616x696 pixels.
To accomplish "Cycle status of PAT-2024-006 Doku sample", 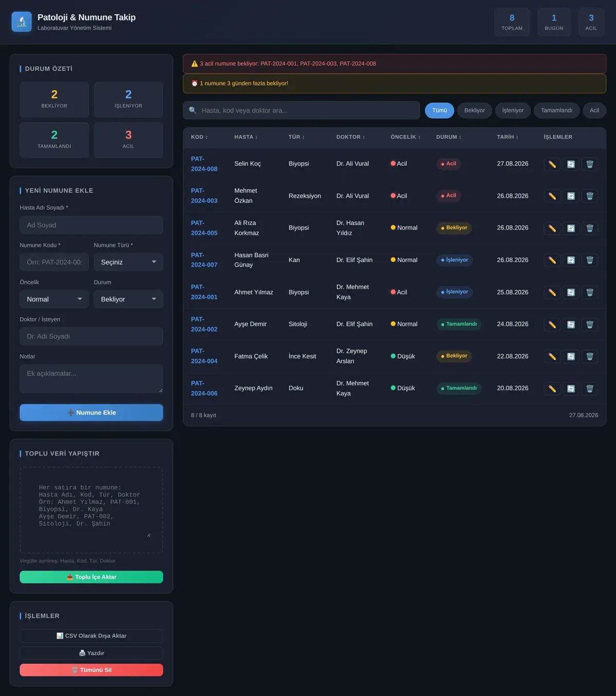I will (571, 389).
